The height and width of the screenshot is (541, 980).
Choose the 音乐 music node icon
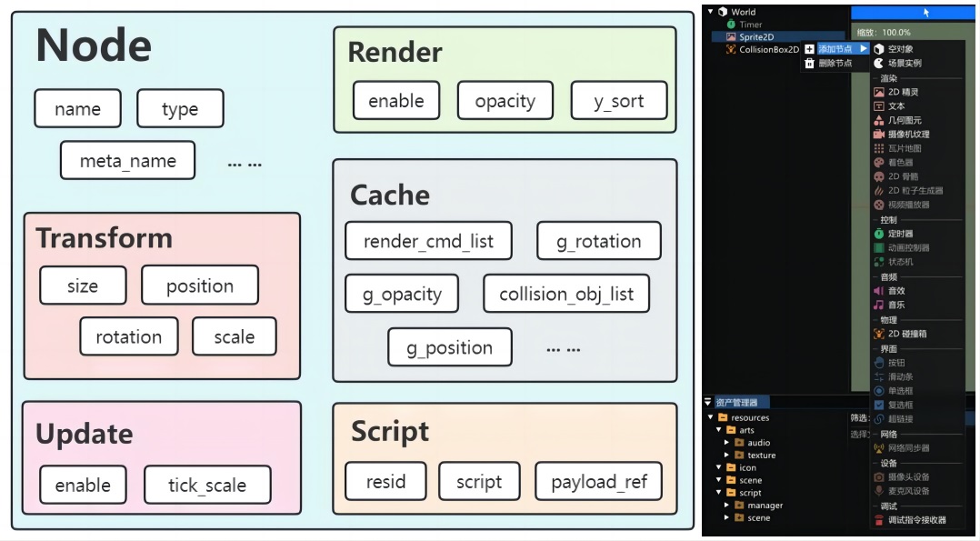(x=878, y=306)
